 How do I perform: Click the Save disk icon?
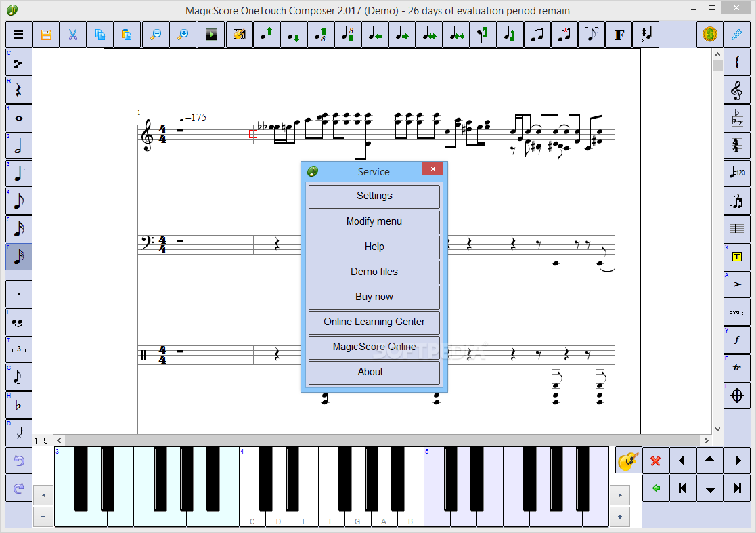(x=46, y=35)
